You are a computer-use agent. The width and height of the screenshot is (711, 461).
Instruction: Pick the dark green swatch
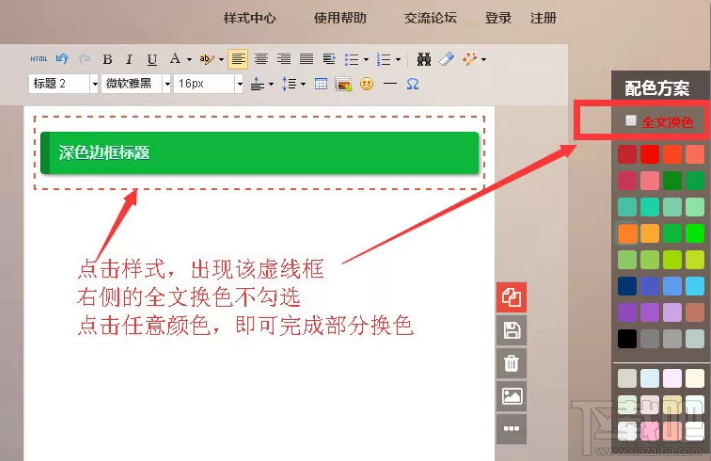[x=672, y=181]
